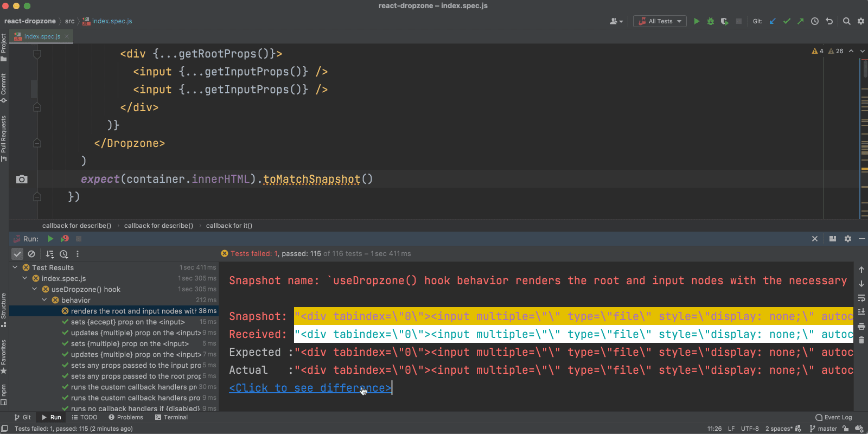Rollback changes with the undo arrow icon

(x=829, y=21)
